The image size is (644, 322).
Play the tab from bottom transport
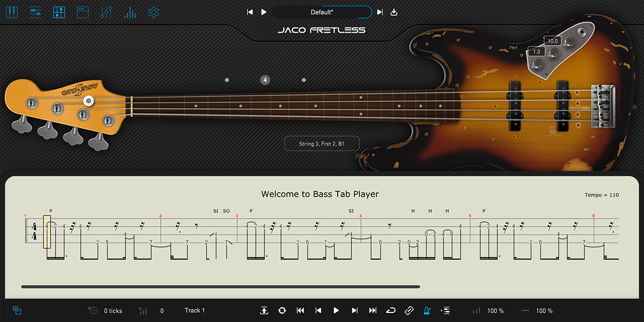coord(336,310)
